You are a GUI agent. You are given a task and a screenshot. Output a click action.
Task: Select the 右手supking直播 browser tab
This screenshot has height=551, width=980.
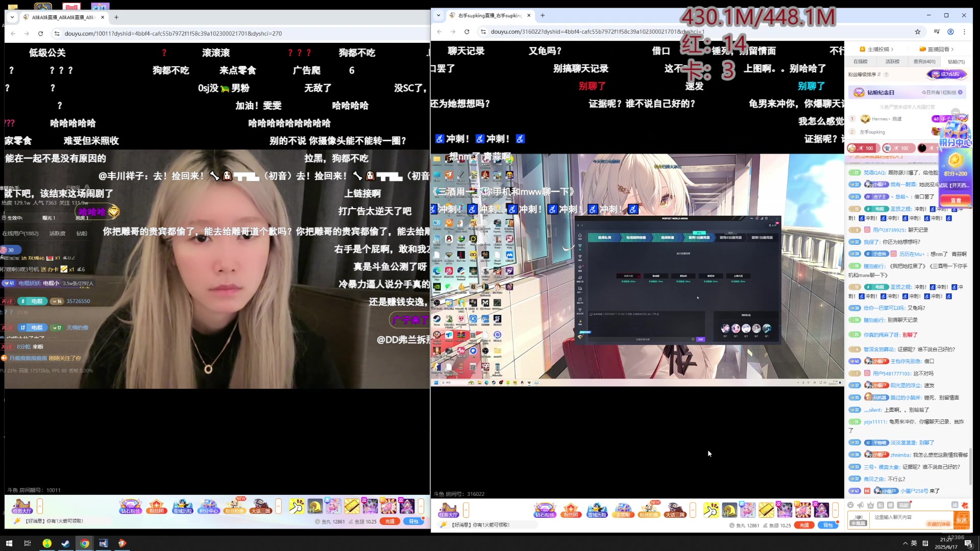(x=489, y=15)
